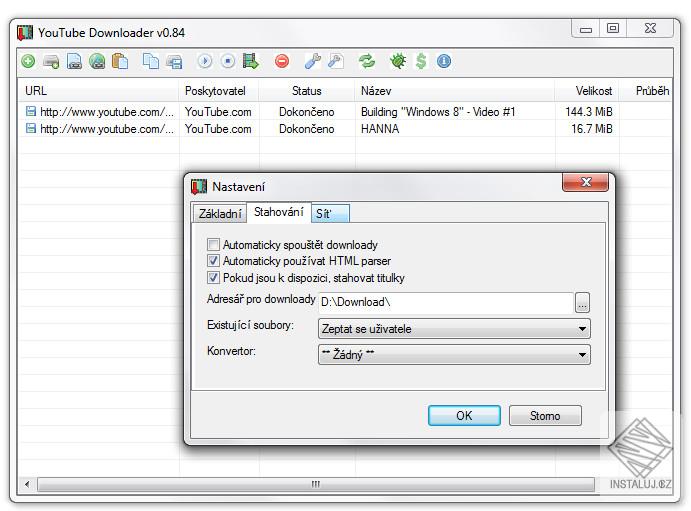Click the 16.7 MiB size cell
The height and width of the screenshot is (511, 691).
[592, 129]
